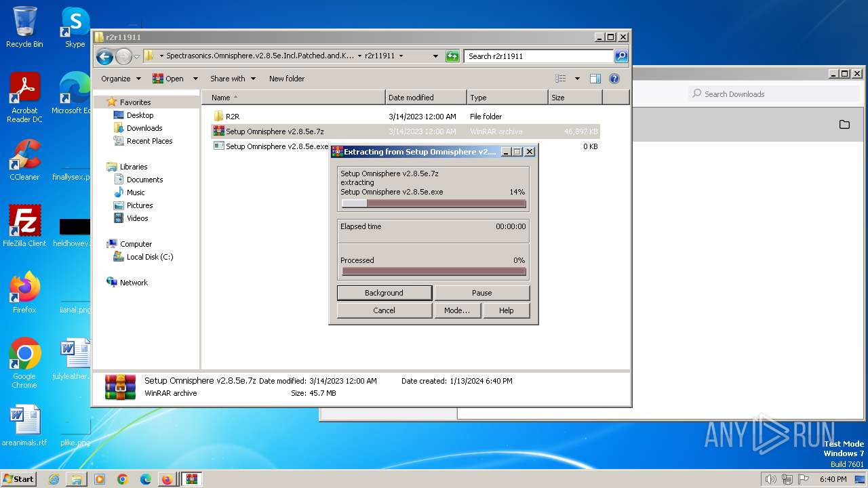Open the Share with menu
Image resolution: width=868 pixels, height=488 pixels.
pos(233,79)
